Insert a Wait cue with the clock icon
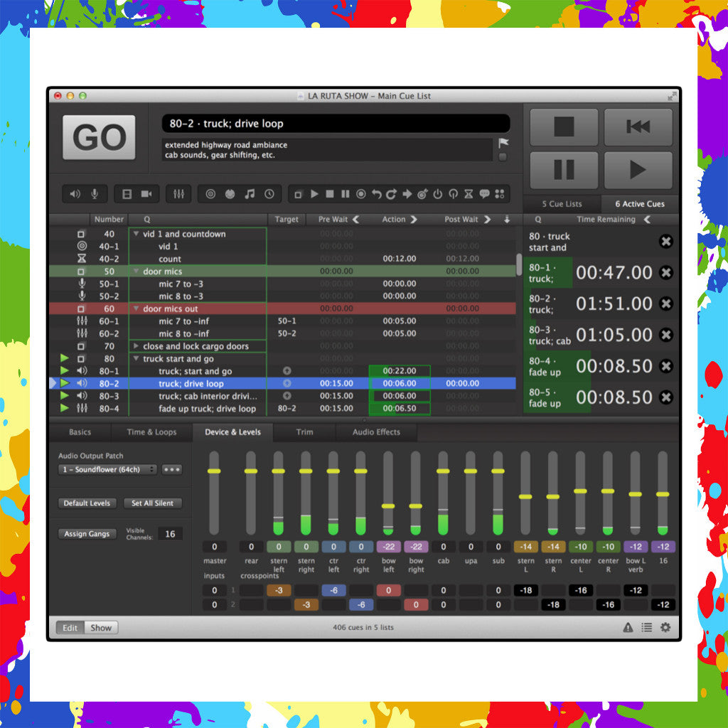 [270, 193]
